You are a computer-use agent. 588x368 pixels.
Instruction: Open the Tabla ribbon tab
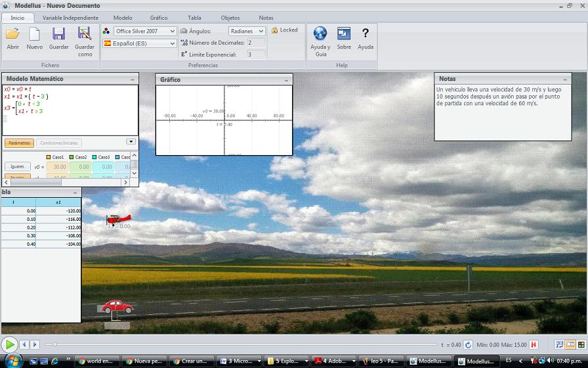pyautogui.click(x=194, y=18)
